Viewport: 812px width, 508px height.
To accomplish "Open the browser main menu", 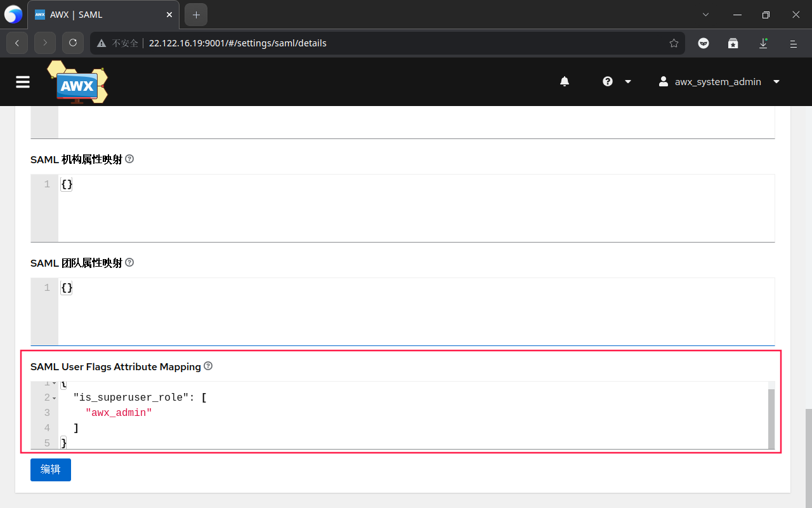I will coord(793,43).
